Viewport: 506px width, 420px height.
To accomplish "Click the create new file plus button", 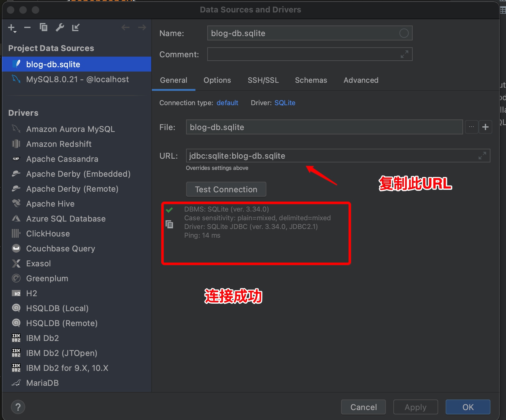I will pyautogui.click(x=485, y=127).
